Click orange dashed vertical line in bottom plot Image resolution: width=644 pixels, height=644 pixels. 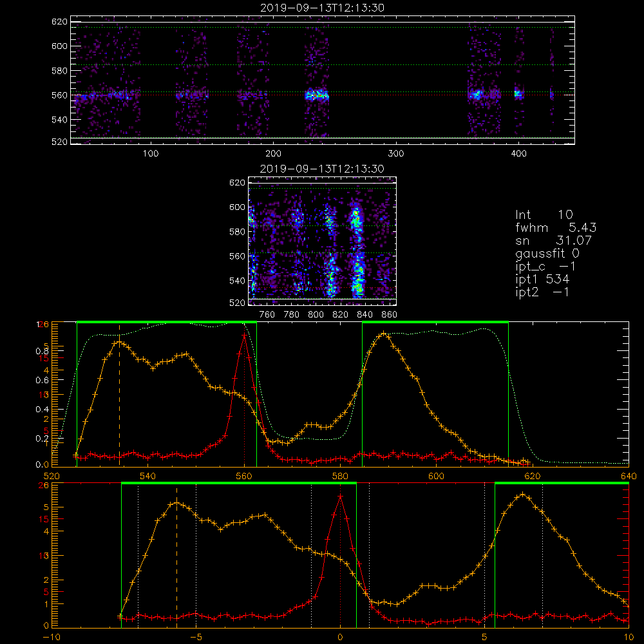pos(176,556)
